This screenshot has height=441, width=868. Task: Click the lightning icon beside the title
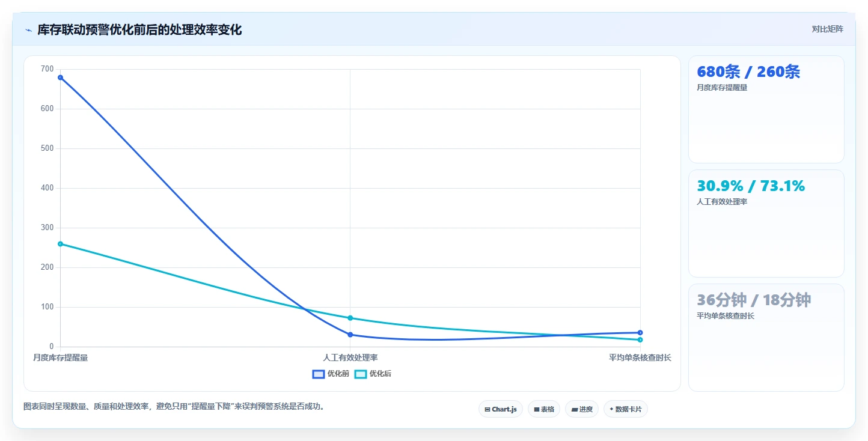coord(28,30)
